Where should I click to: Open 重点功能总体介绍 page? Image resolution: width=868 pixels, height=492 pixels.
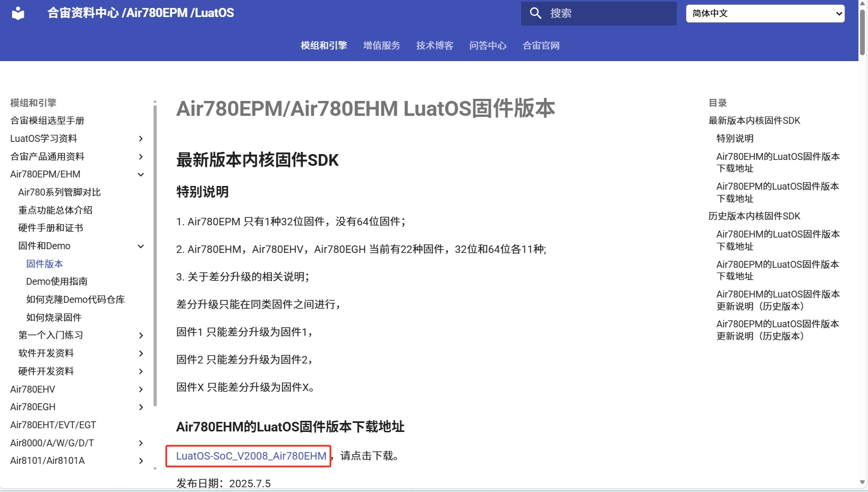click(55, 210)
